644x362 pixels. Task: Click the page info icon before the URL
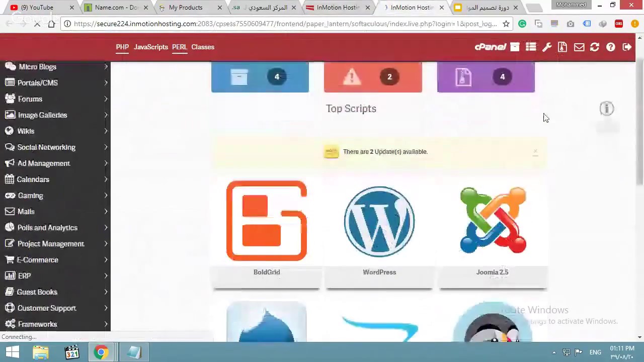(x=67, y=24)
